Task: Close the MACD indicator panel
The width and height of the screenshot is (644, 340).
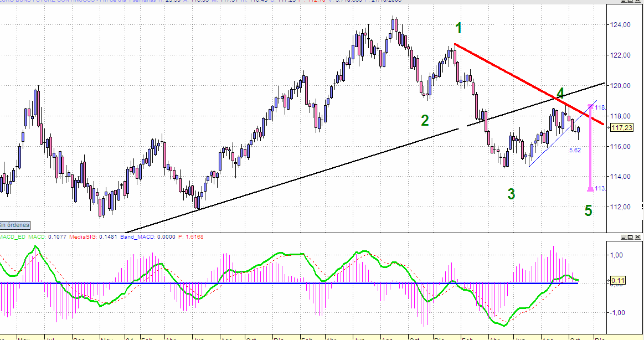Action: [637, 237]
